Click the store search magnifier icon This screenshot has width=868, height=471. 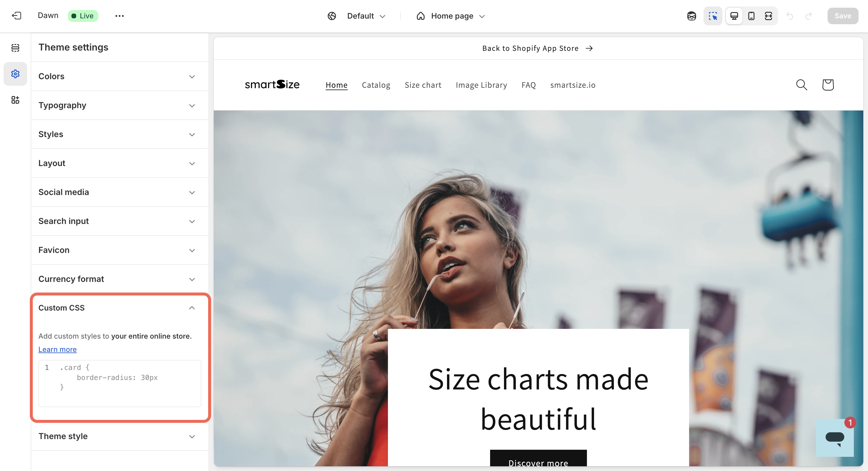pos(802,85)
